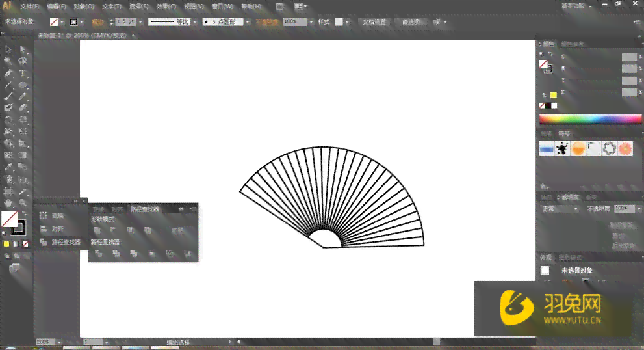Swap fill and stroke in the toolbox
Screen dimensions: 644x350
click(x=25, y=214)
